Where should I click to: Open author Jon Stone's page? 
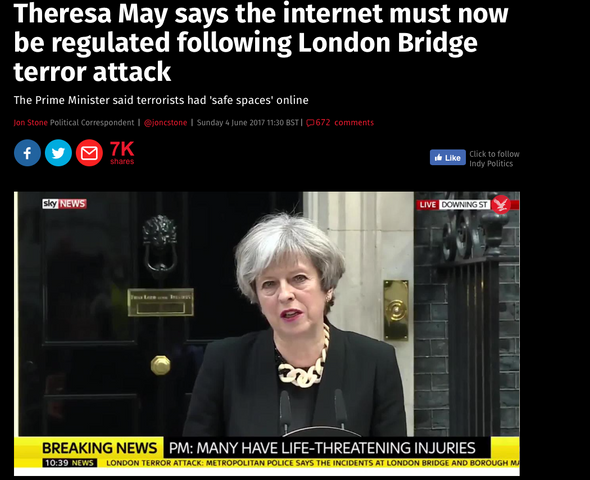click(30, 123)
